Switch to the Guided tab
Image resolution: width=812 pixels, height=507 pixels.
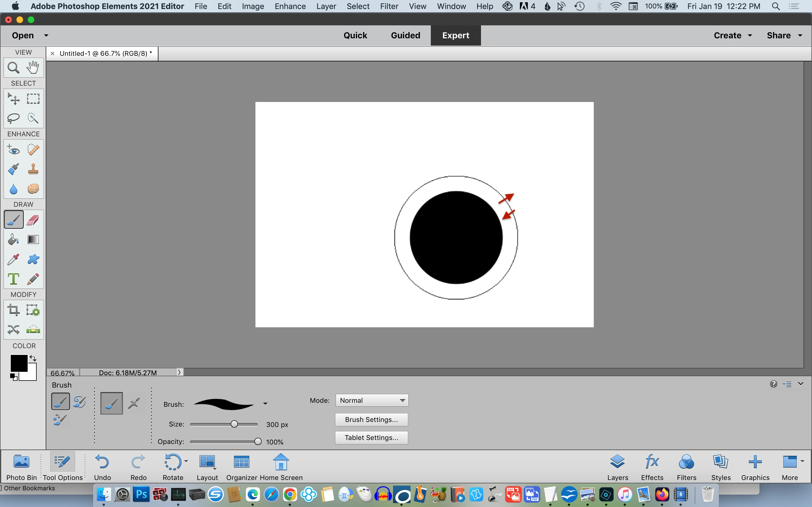[405, 35]
